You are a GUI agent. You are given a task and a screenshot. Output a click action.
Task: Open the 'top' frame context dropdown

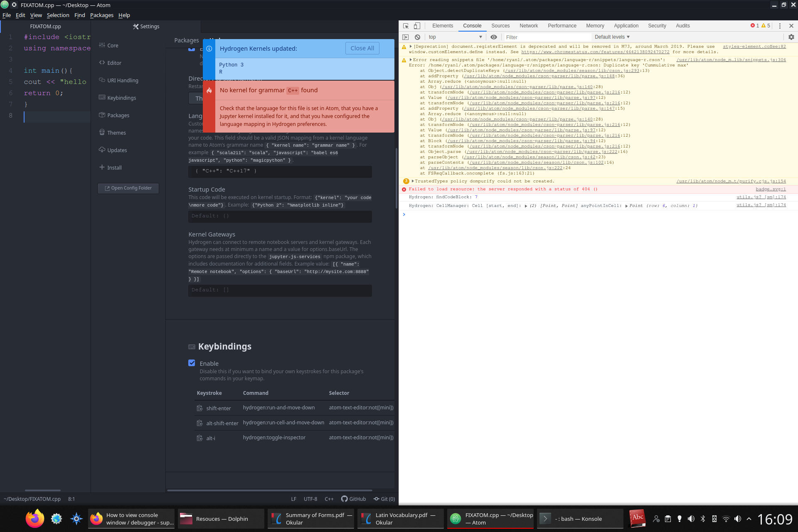point(455,37)
